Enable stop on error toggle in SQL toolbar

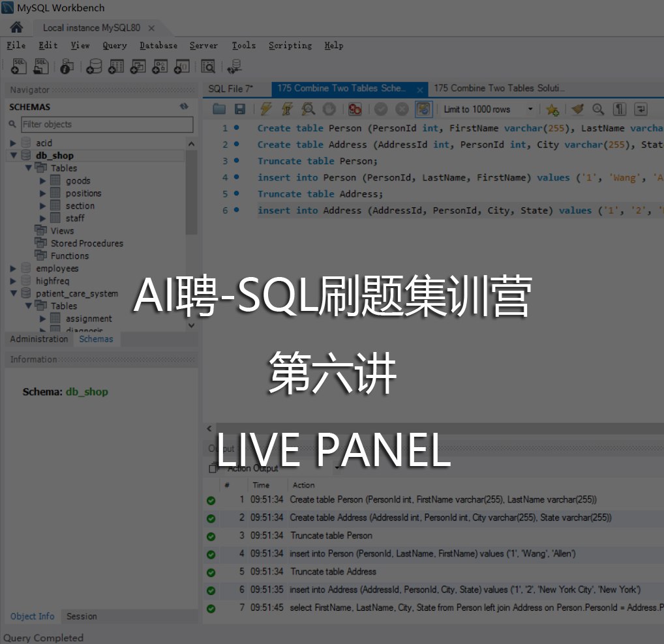point(354,109)
